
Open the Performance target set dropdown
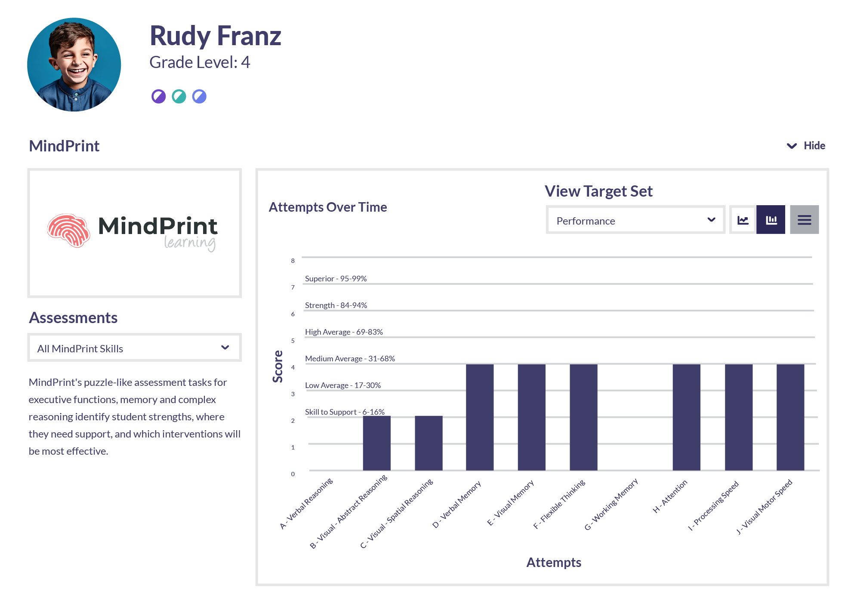[x=635, y=220]
